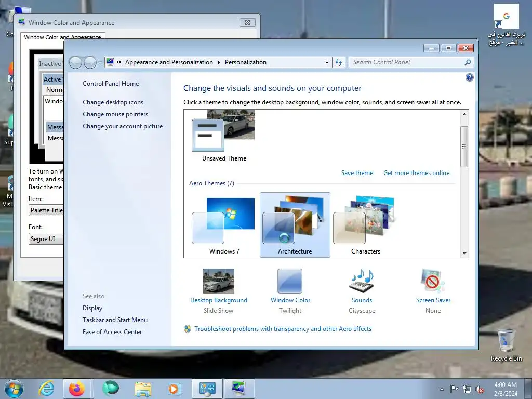This screenshot has height=399, width=532.
Task: Go back with the Back arrow button
Action: 75,62
